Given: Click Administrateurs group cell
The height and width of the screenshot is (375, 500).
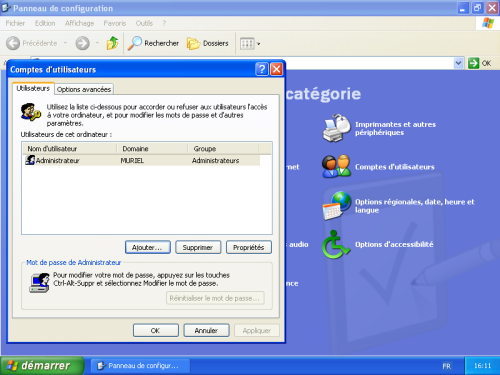Looking at the screenshot, I should click(215, 161).
